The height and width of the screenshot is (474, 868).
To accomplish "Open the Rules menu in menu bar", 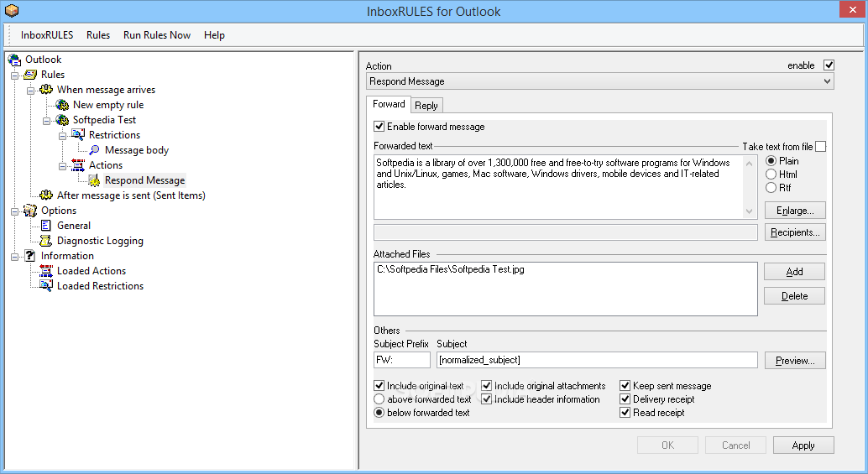I will (x=98, y=35).
